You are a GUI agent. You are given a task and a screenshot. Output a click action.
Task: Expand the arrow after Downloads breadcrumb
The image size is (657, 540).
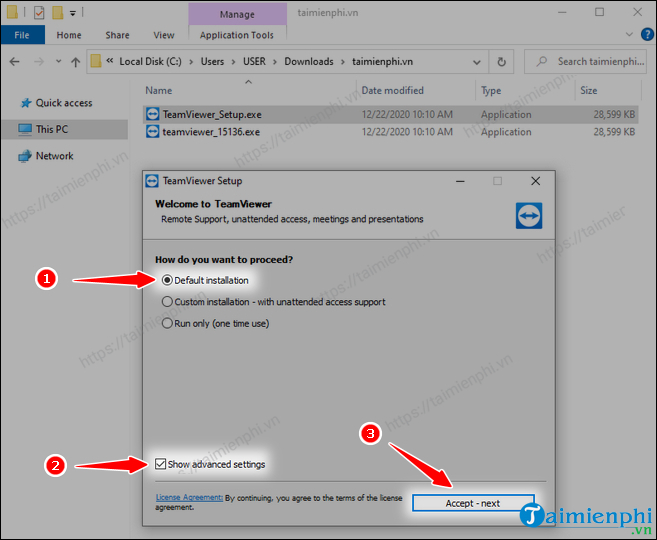click(x=343, y=62)
